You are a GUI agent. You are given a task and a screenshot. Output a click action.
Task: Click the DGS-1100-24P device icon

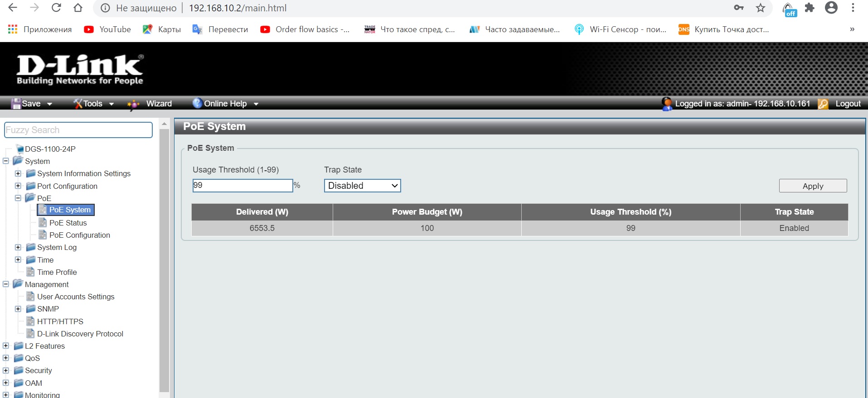click(x=19, y=149)
